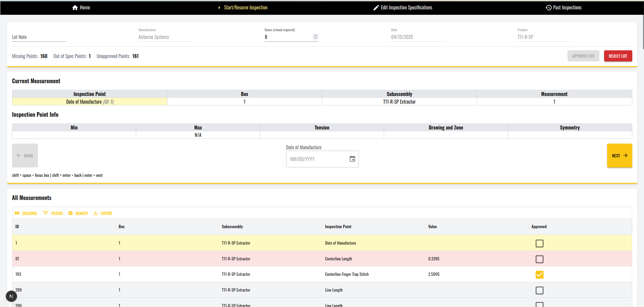
Task: Click the Columns icon in table toolbar
Action: click(17, 213)
